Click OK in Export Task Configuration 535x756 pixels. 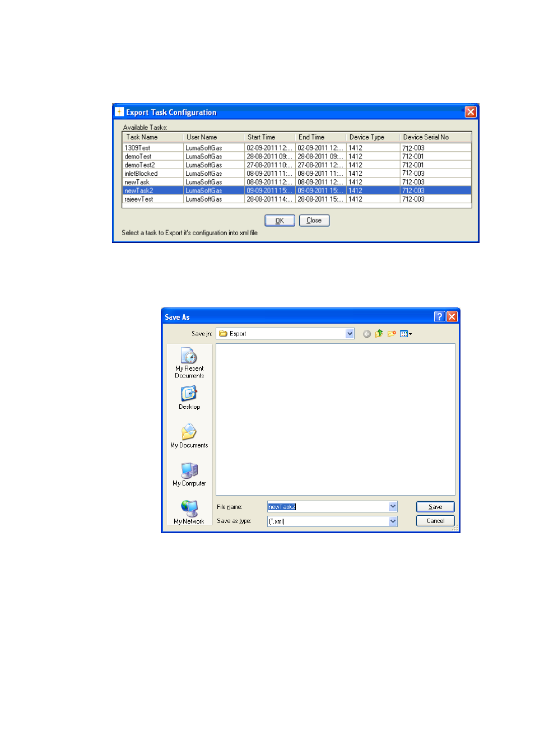click(280, 221)
